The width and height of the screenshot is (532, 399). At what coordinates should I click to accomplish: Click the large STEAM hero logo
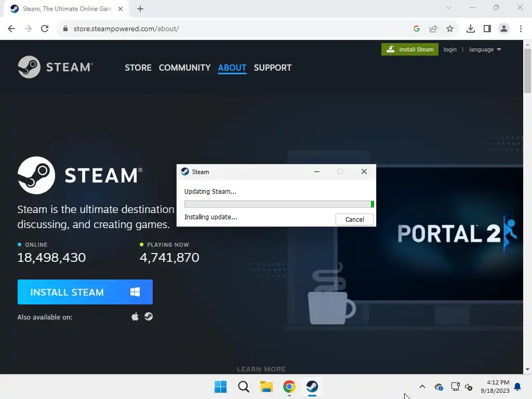tap(80, 175)
